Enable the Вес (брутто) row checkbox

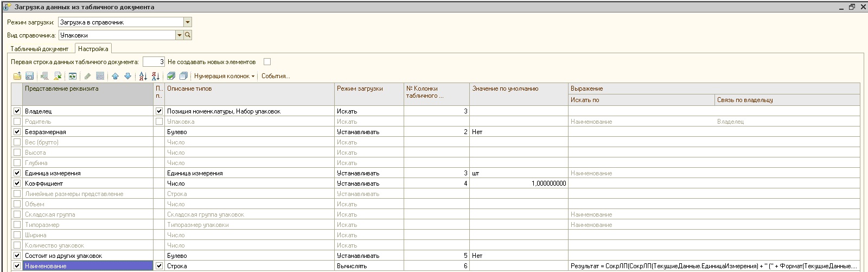[x=17, y=142]
